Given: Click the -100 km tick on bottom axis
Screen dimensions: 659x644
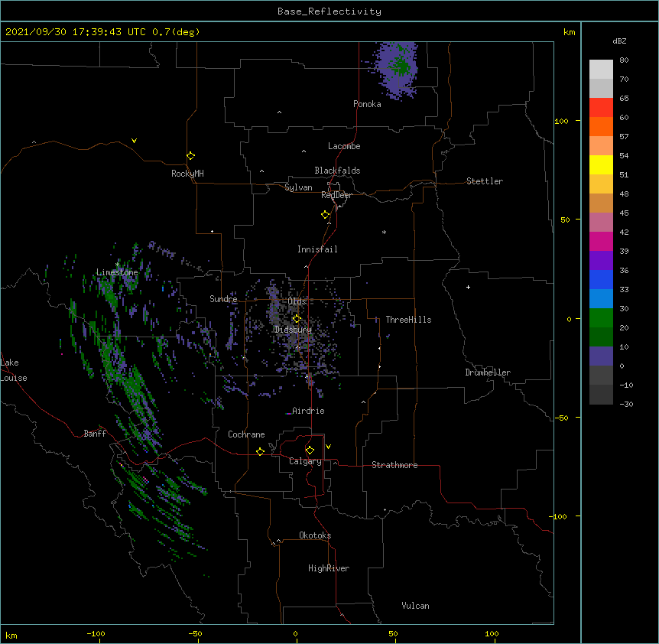Looking at the screenshot, I should tap(96, 633).
